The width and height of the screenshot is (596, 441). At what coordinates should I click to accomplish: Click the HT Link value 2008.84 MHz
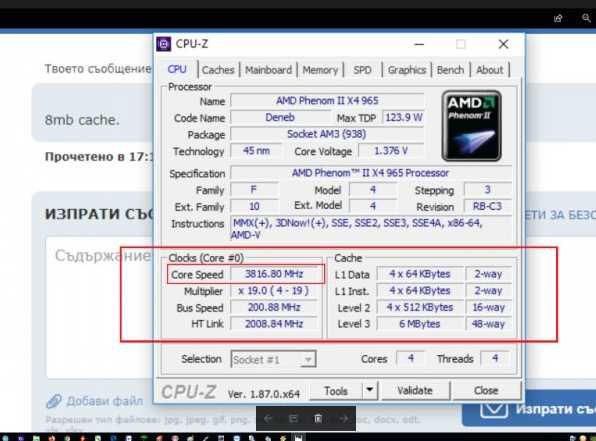click(274, 324)
